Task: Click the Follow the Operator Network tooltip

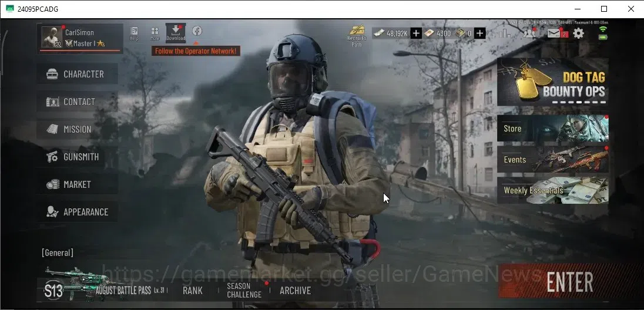Action: [x=196, y=51]
